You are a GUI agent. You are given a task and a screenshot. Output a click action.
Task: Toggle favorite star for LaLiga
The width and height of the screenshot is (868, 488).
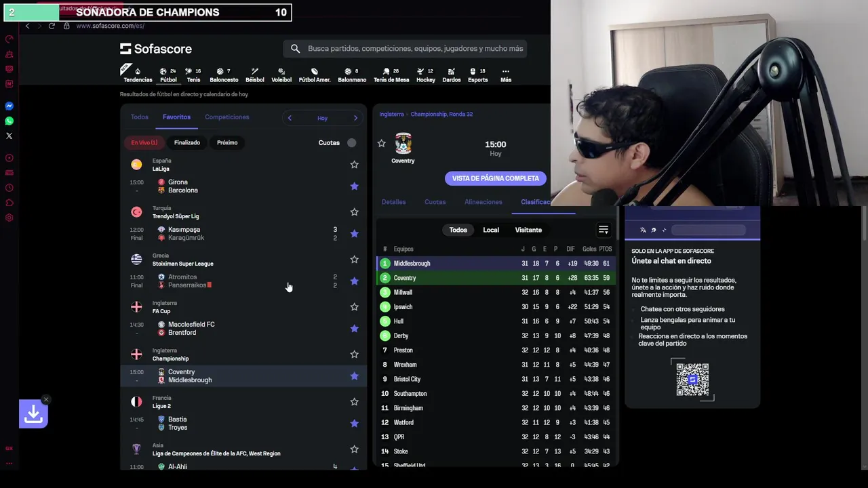pos(354,165)
